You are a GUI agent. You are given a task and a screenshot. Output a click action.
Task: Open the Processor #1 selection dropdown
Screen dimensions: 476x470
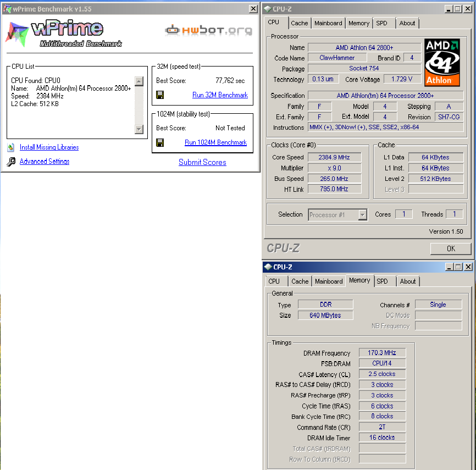click(x=362, y=215)
